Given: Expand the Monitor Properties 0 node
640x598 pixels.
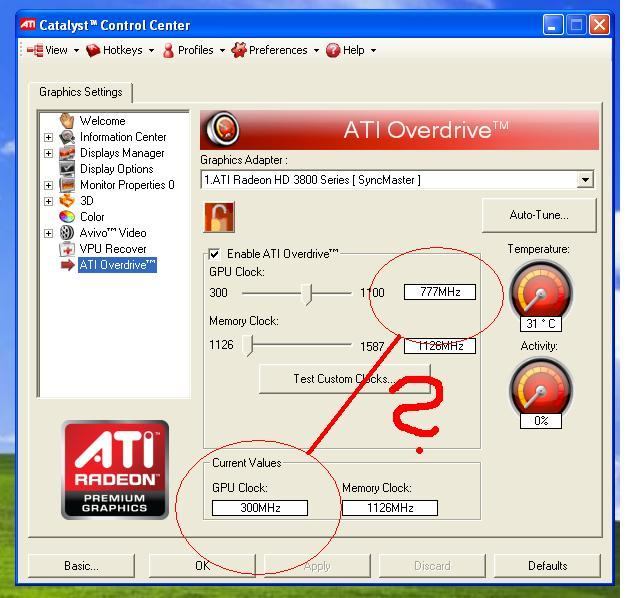Looking at the screenshot, I should [48, 185].
